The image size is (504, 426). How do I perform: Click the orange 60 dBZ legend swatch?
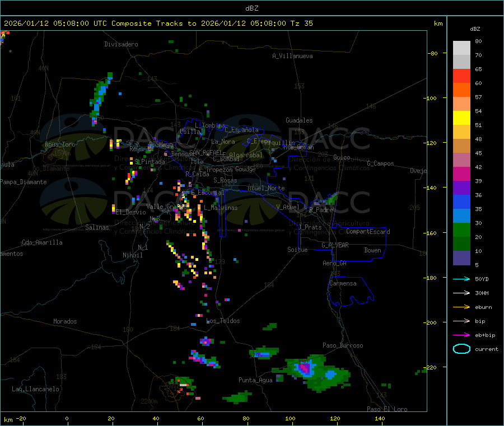461,90
